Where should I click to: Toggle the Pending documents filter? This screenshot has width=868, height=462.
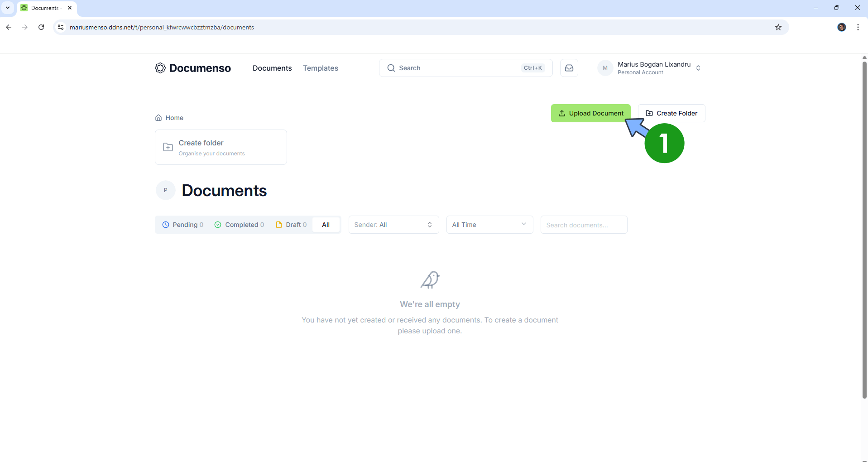(x=183, y=224)
